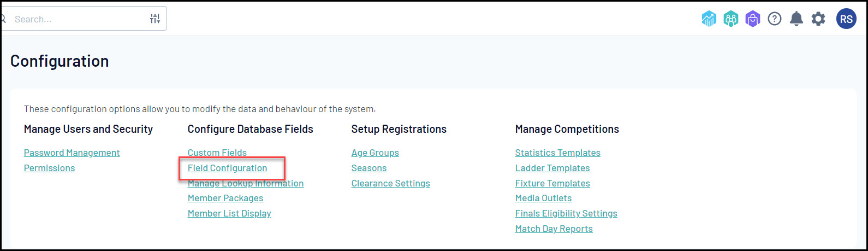
Task: Click the purple shopping bag icon
Action: pos(752,19)
